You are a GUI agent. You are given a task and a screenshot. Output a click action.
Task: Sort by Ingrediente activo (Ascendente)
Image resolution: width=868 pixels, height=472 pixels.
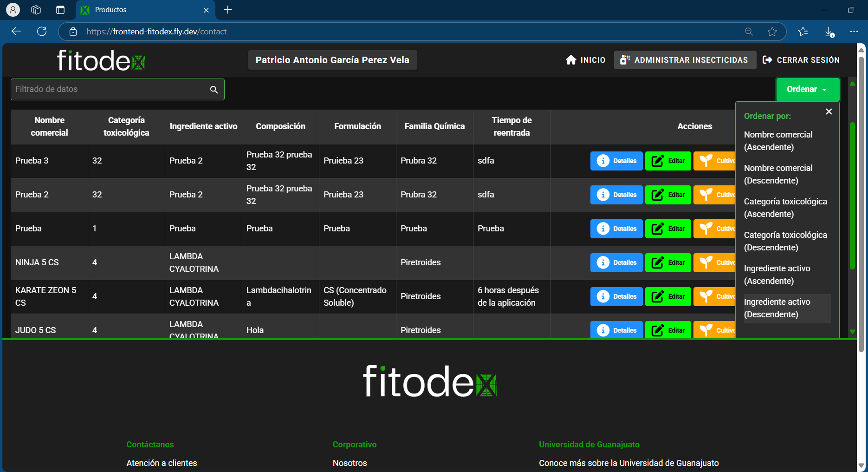tap(787, 275)
